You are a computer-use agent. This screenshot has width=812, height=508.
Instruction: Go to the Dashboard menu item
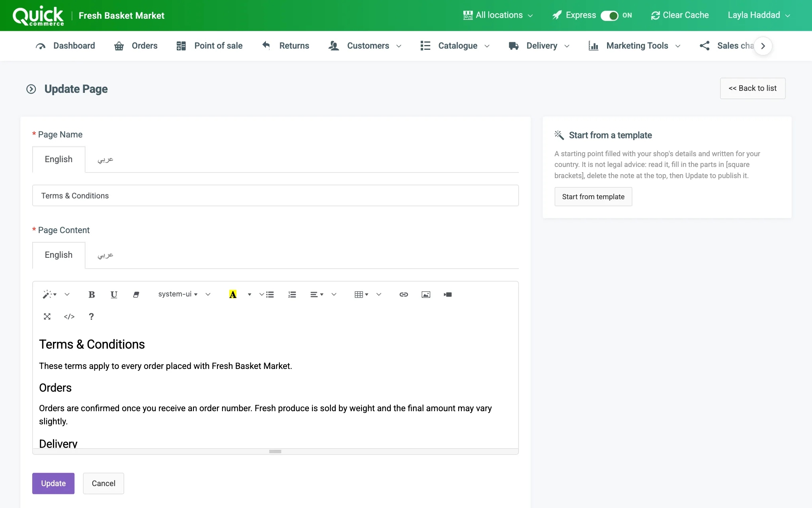(x=65, y=46)
